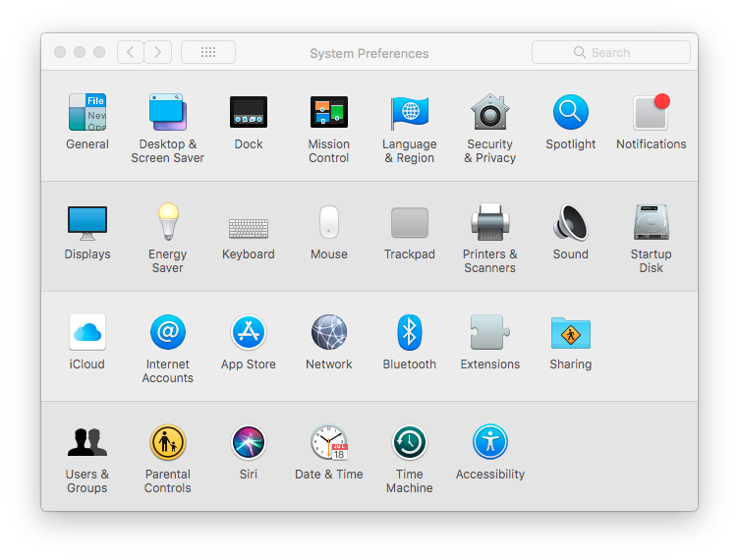This screenshot has height=560, width=739.
Task: Click the Show All grid button
Action: [208, 52]
